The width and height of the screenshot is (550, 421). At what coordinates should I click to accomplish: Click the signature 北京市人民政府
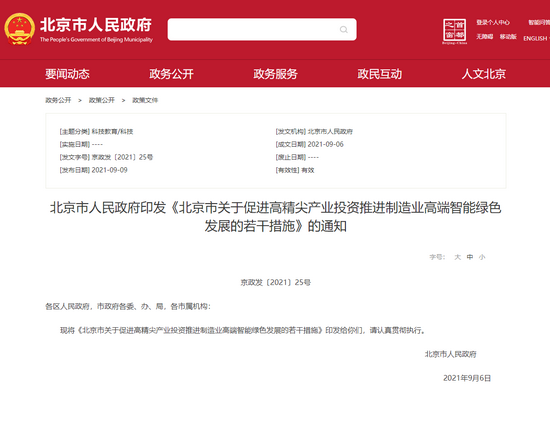pyautogui.click(x=451, y=354)
